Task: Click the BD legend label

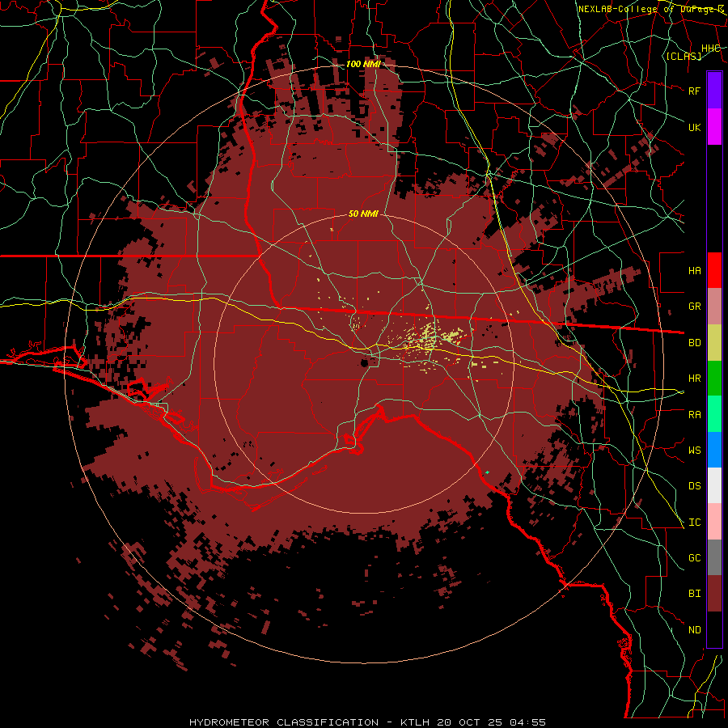Action: point(694,343)
